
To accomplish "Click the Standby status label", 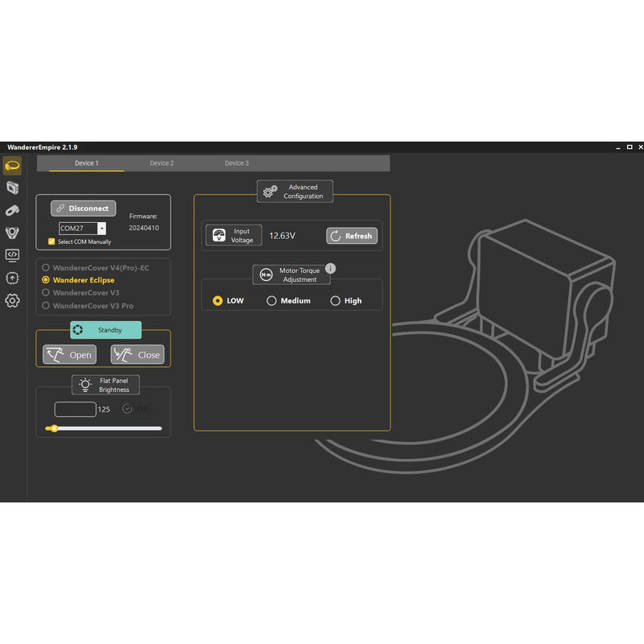I will coord(109,330).
